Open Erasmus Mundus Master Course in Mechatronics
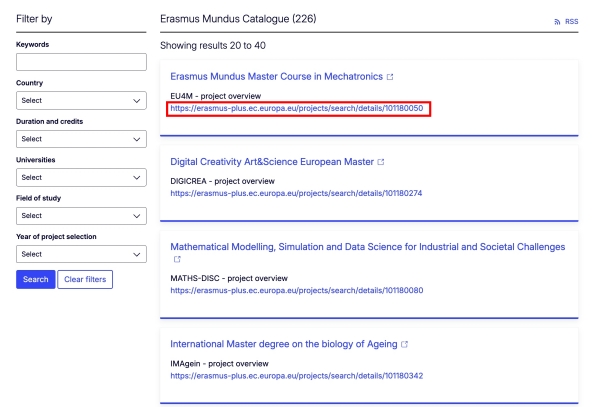The image size is (600, 407). [276, 76]
